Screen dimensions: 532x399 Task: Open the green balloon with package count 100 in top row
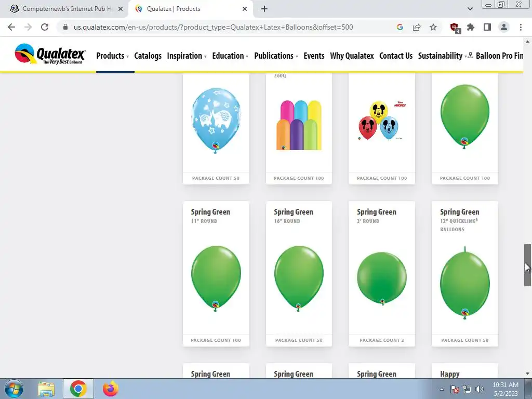(465, 128)
